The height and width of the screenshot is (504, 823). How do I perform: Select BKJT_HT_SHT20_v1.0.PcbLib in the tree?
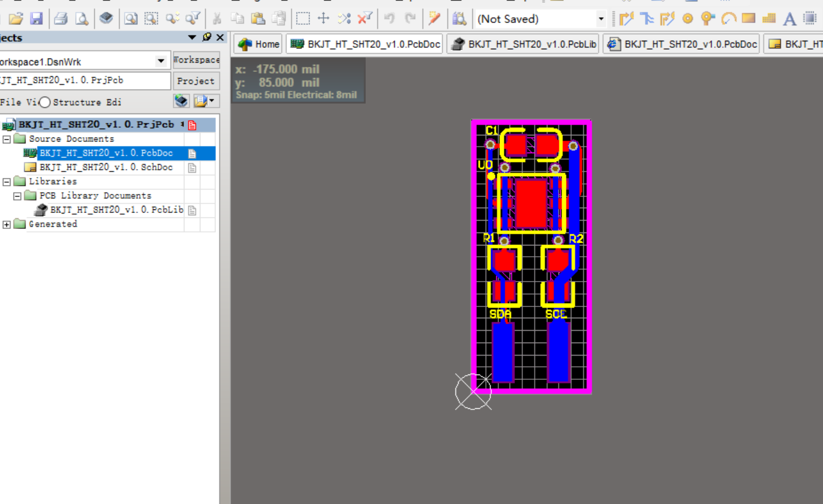[117, 210]
